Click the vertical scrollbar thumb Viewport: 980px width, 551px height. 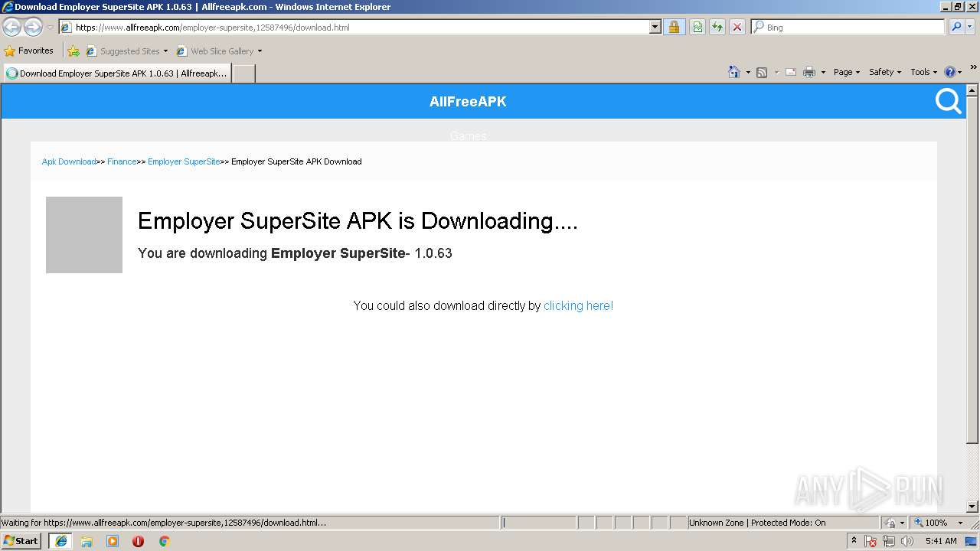pyautogui.click(x=972, y=269)
